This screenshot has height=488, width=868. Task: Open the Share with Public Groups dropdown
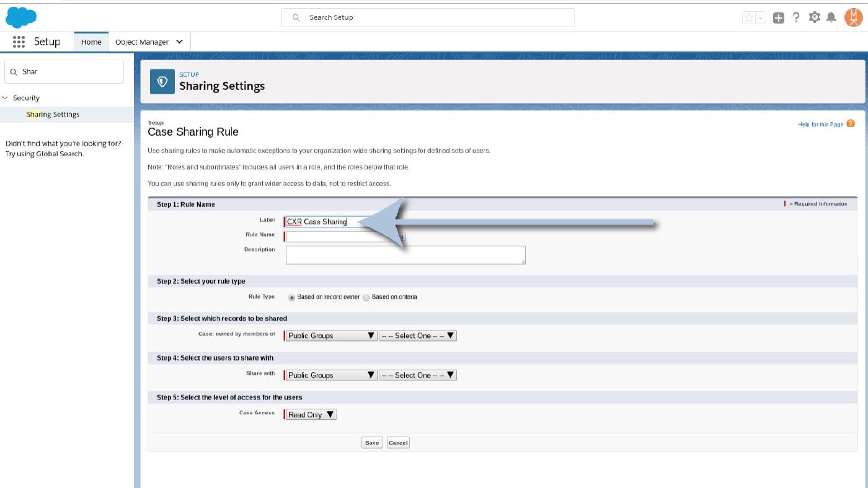pyautogui.click(x=331, y=375)
